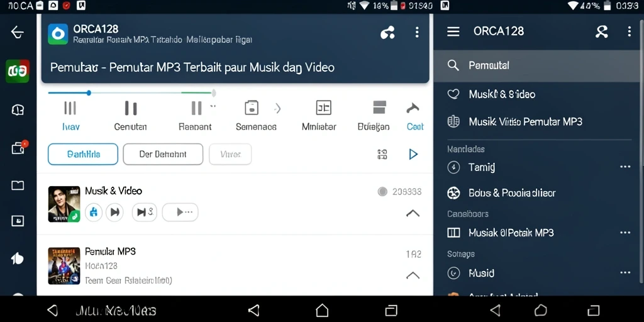Open the Musik & Video album thumbnail
The width and height of the screenshot is (644, 322).
pyautogui.click(x=64, y=204)
